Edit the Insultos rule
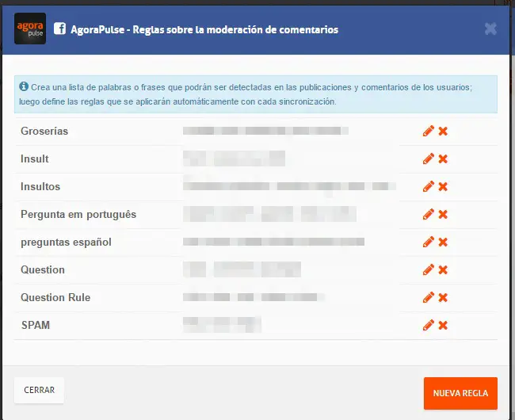Image resolution: width=515 pixels, height=420 pixels. [x=429, y=186]
